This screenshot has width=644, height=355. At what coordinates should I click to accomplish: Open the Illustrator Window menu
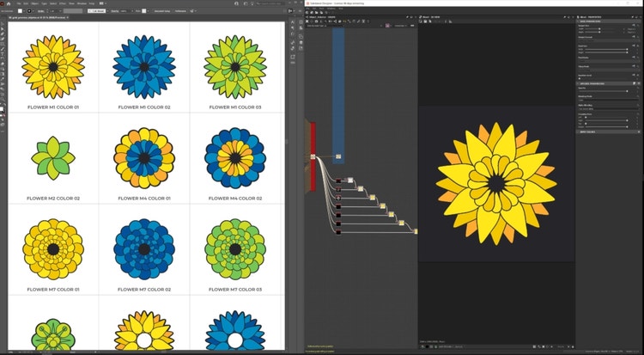[82, 3]
